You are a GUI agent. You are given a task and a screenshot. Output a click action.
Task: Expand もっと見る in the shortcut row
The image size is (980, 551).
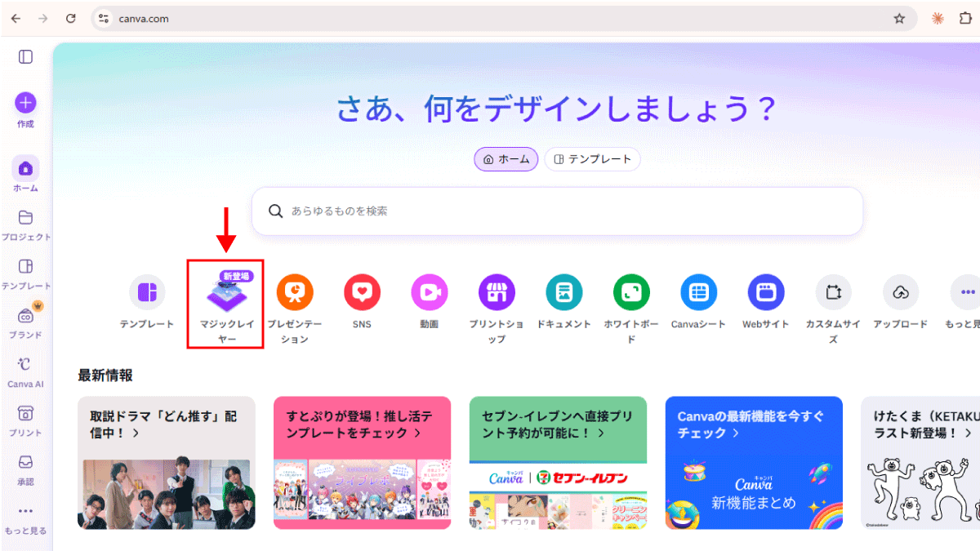click(967, 292)
